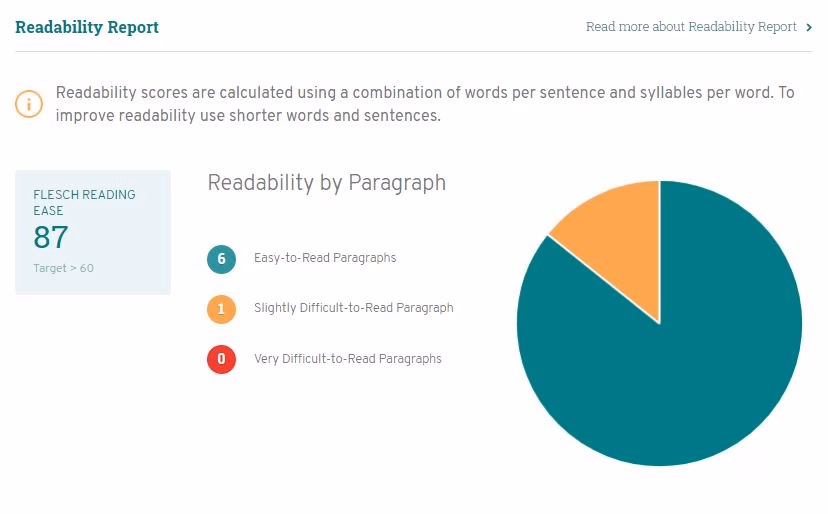828x514 pixels.
Task: Click the orange info circle icon
Action: pyautogui.click(x=29, y=104)
